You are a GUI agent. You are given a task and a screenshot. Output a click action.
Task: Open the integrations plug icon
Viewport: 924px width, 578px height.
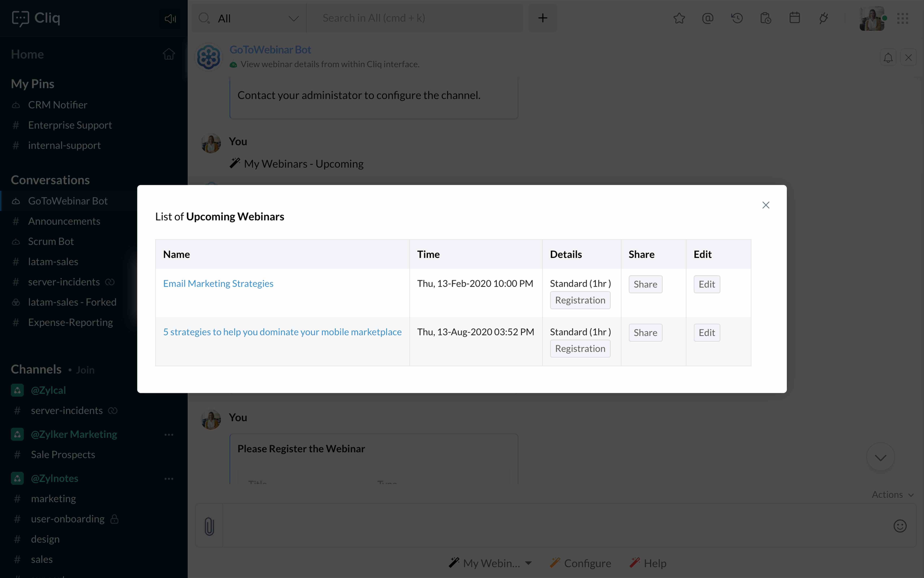(x=824, y=18)
